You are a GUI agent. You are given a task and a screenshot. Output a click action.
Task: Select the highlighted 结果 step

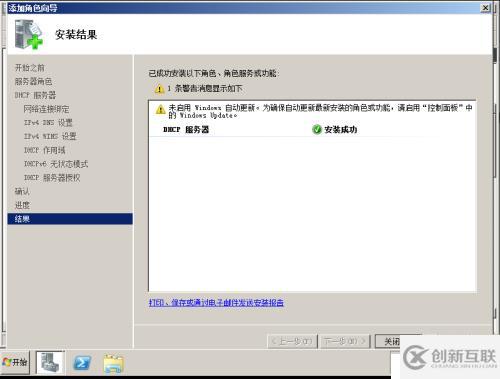coord(70,219)
